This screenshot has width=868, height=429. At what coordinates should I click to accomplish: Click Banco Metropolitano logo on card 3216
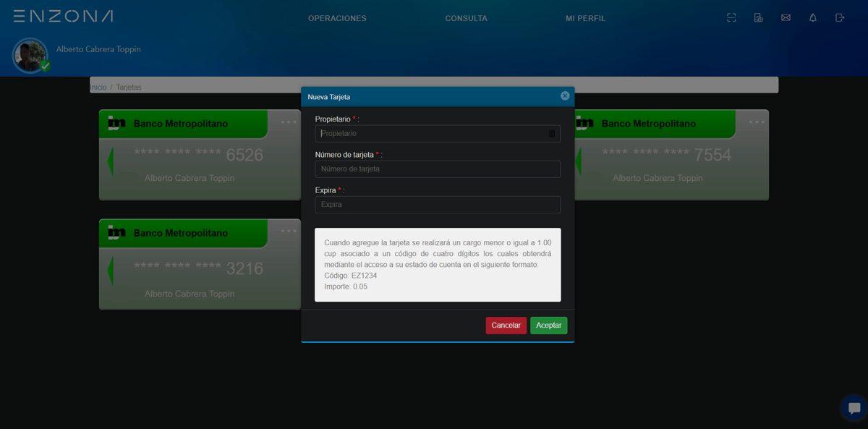coord(116,233)
